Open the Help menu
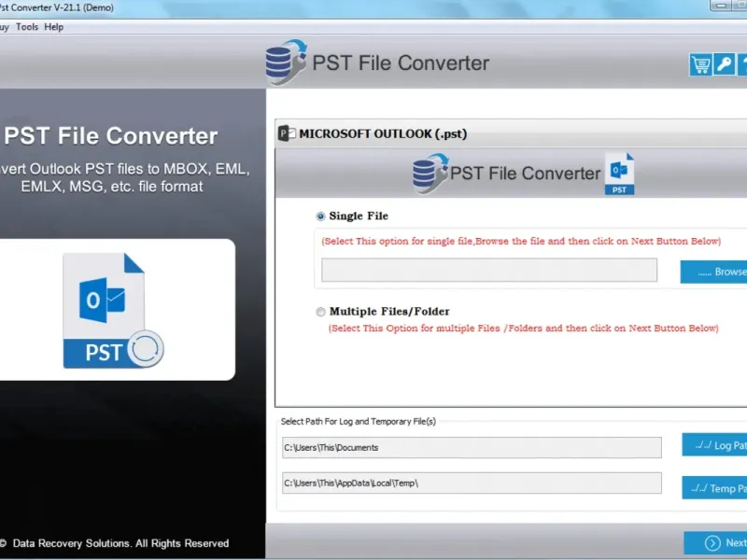The height and width of the screenshot is (560, 747). (x=54, y=27)
